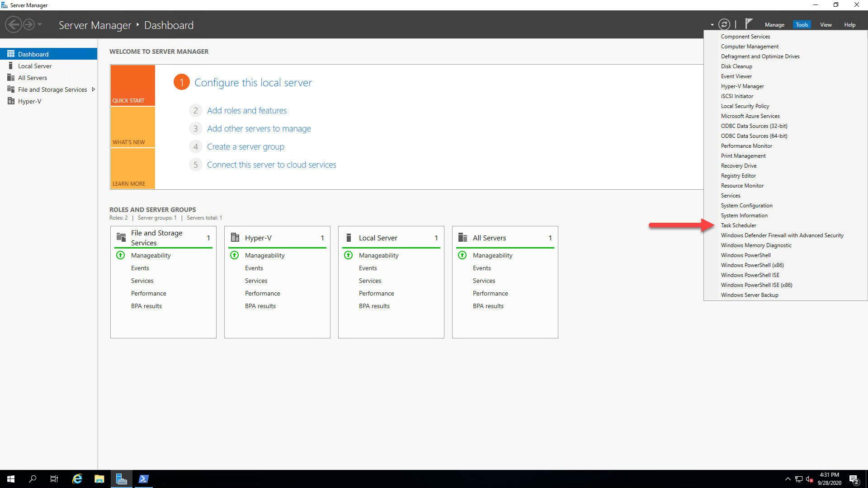The width and height of the screenshot is (868, 488).
Task: Expand File and Storage Services arrow
Action: (94, 89)
